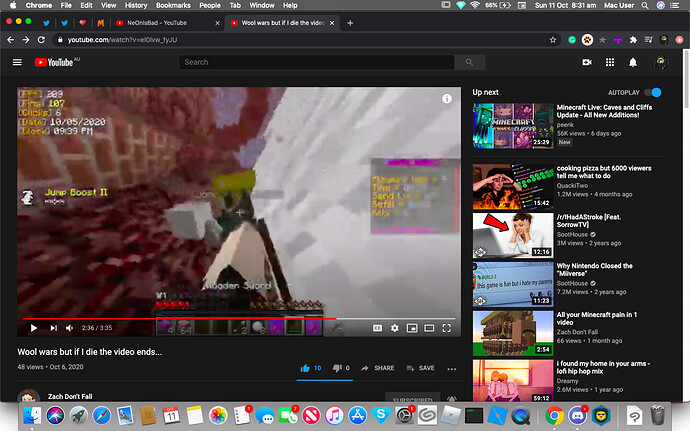690x431 pixels.
Task: Open the Chrome extensions puzzle icon
Action: point(633,40)
